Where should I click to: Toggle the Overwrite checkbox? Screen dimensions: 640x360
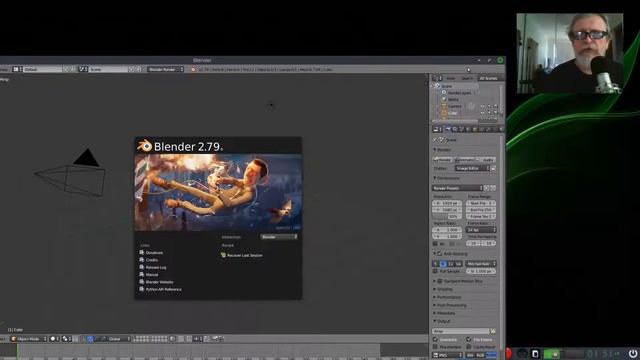pyautogui.click(x=435, y=340)
